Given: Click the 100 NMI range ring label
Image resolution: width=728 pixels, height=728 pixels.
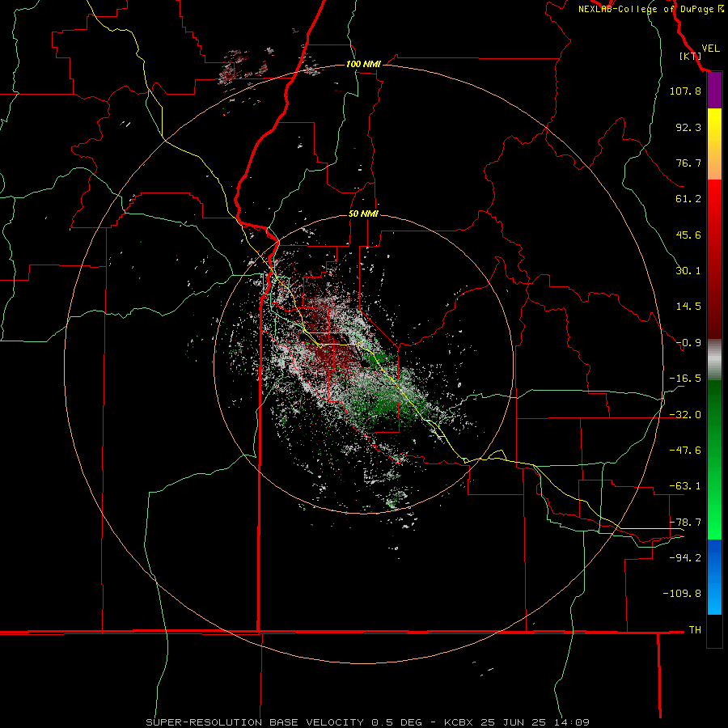Looking at the screenshot, I should point(363,64).
